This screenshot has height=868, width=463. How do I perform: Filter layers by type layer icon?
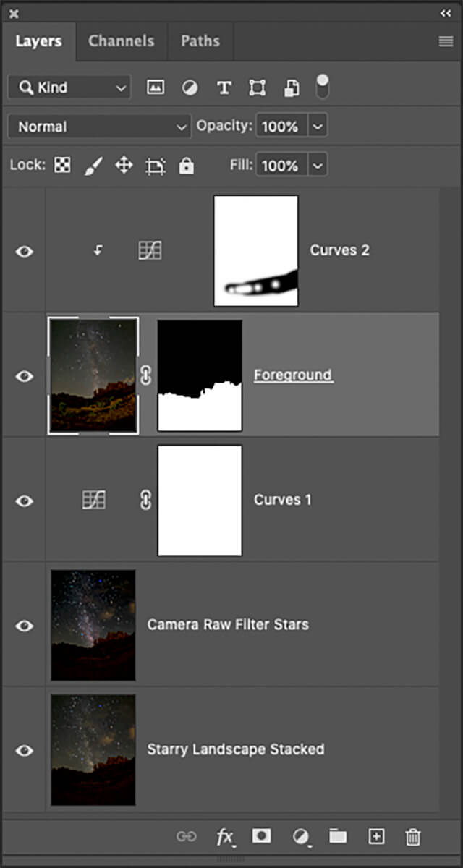pyautogui.click(x=224, y=88)
